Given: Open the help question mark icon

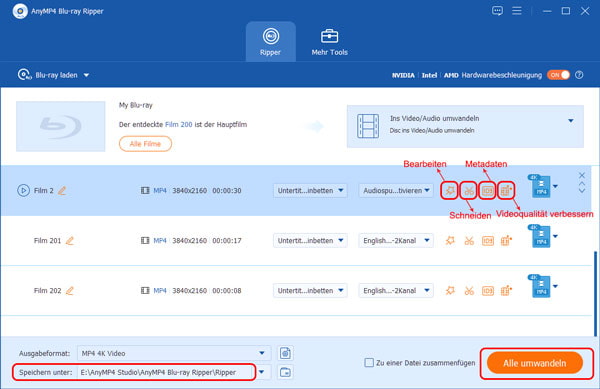Looking at the screenshot, I should [x=579, y=75].
